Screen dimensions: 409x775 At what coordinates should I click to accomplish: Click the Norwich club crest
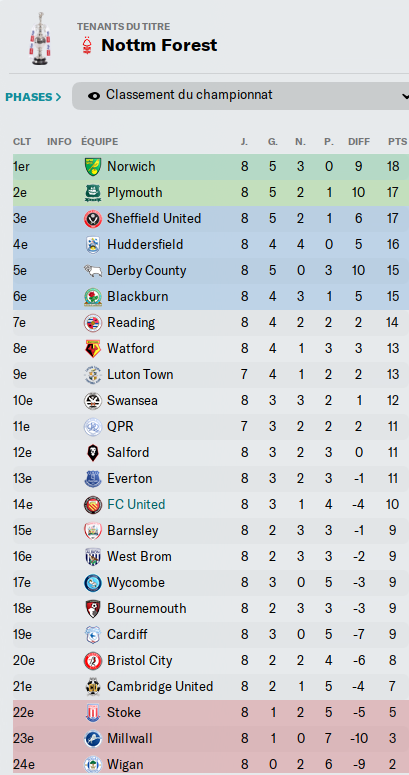point(92,167)
